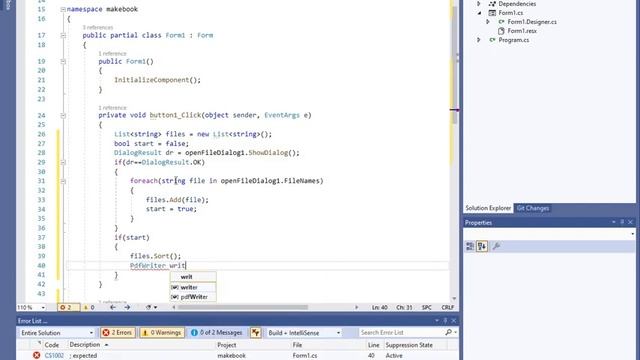640x360 pixels.
Task: Switch to the Git Changes tab
Action: point(533,208)
